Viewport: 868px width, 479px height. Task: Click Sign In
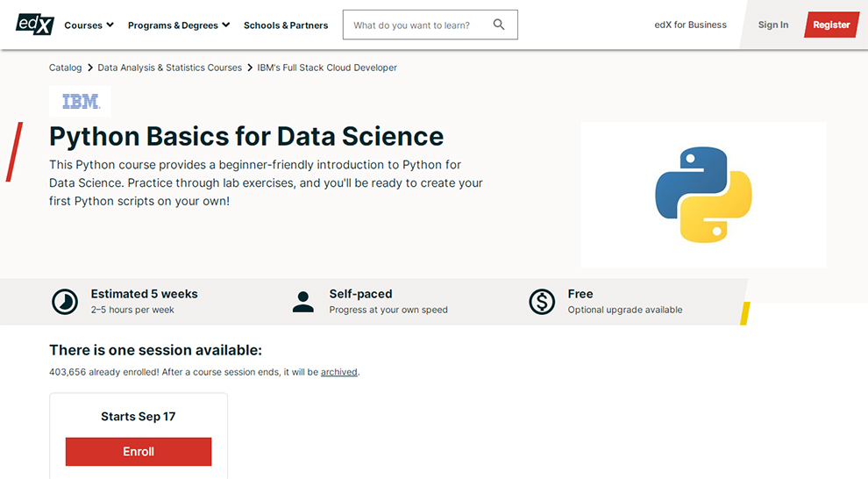(x=772, y=25)
